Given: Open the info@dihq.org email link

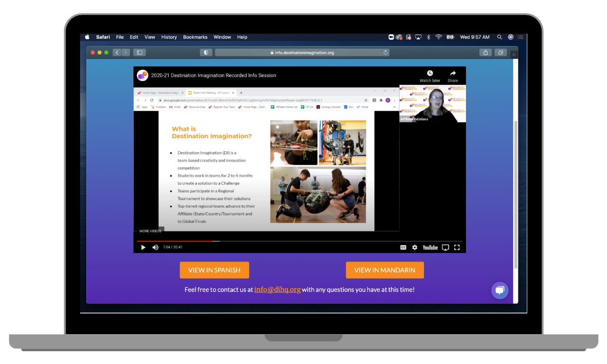Looking at the screenshot, I should [x=277, y=290].
